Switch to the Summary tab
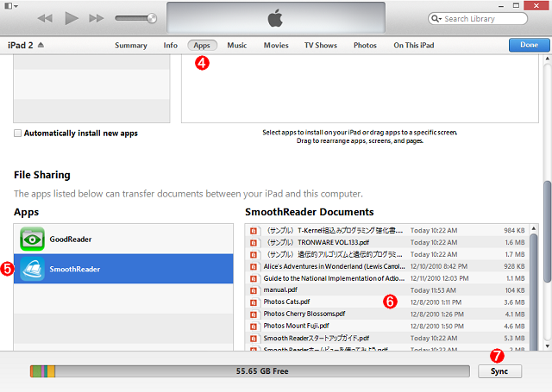 pos(130,46)
